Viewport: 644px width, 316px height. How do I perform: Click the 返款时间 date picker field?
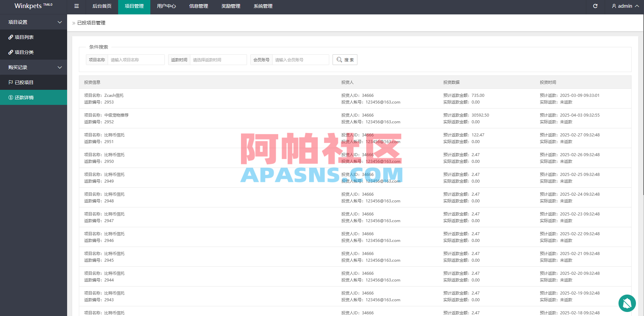[x=218, y=60]
